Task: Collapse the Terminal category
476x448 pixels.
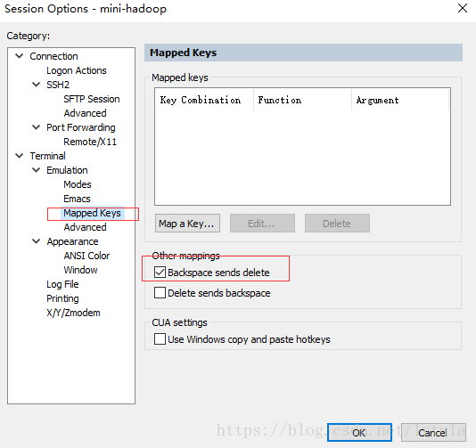Action: [20, 156]
